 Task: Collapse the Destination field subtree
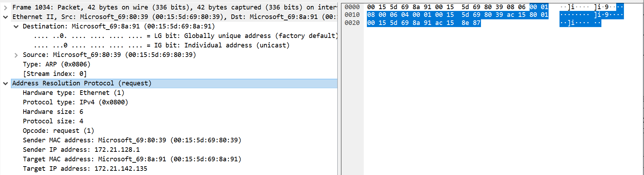pyautogui.click(x=16, y=26)
